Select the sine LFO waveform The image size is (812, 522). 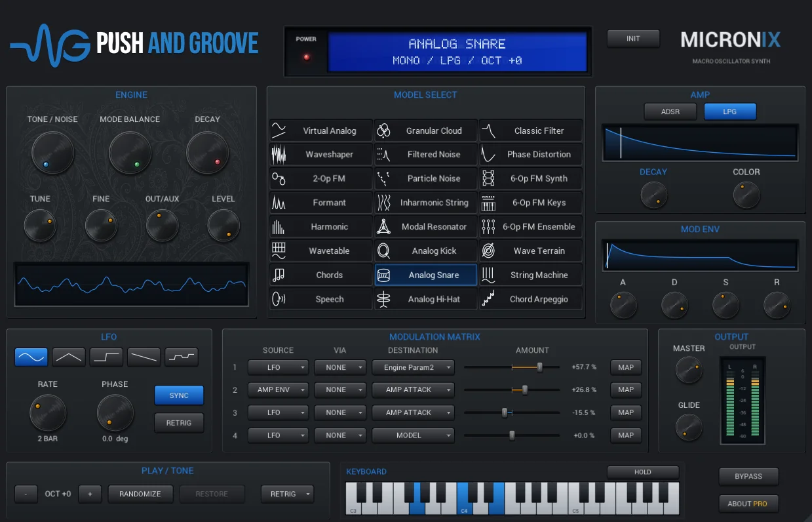click(x=31, y=357)
